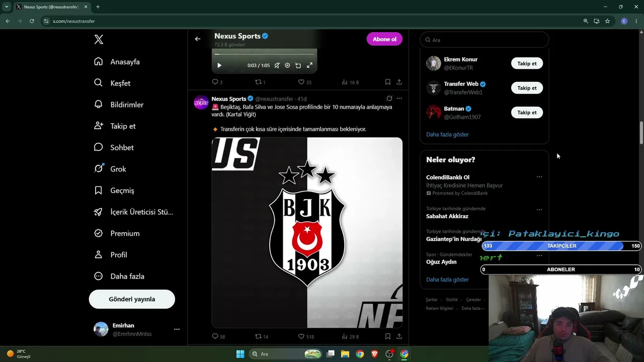Click the X logo in the sidebar
Image resolution: width=644 pixels, height=362 pixels.
pyautogui.click(x=99, y=40)
